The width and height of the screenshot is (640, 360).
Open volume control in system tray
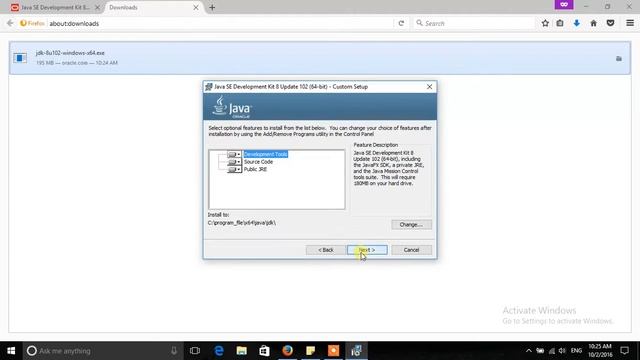tap(562, 351)
